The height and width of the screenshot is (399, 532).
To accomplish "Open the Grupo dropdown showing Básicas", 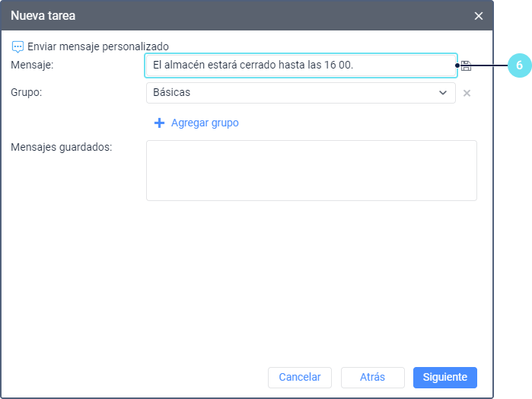I will 301,93.
